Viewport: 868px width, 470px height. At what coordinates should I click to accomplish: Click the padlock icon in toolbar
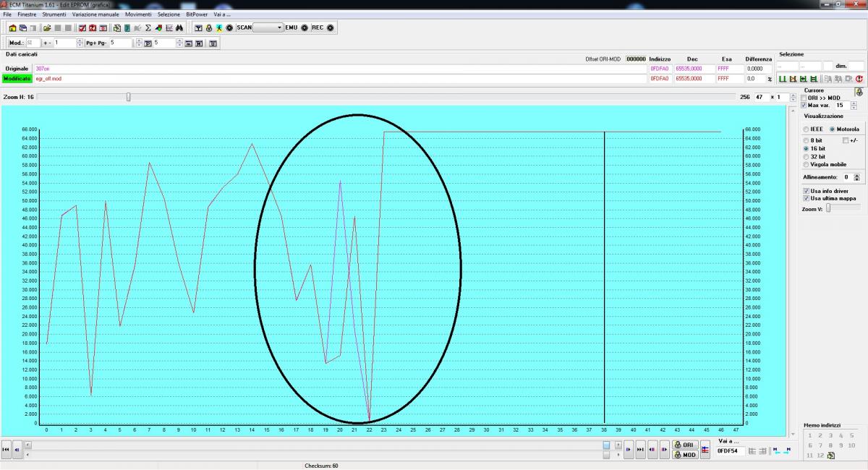[x=208, y=27]
